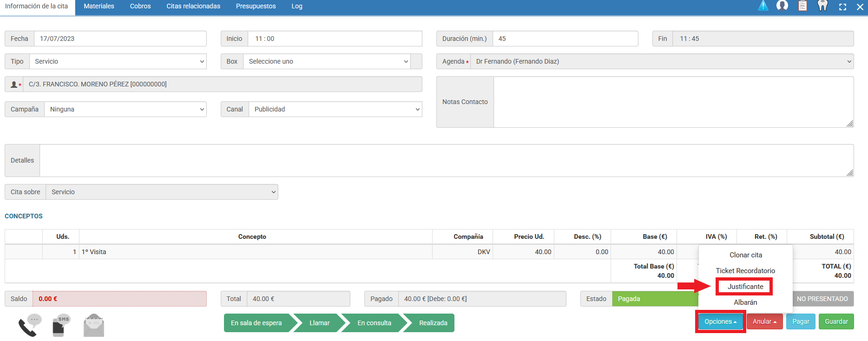
Task: Expand the Canal dropdown showing Publicidad
Action: pyautogui.click(x=335, y=109)
